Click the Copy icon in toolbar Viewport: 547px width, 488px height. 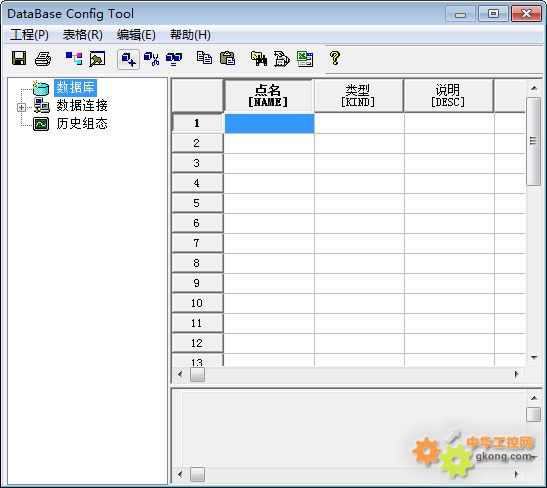pyautogui.click(x=204, y=58)
